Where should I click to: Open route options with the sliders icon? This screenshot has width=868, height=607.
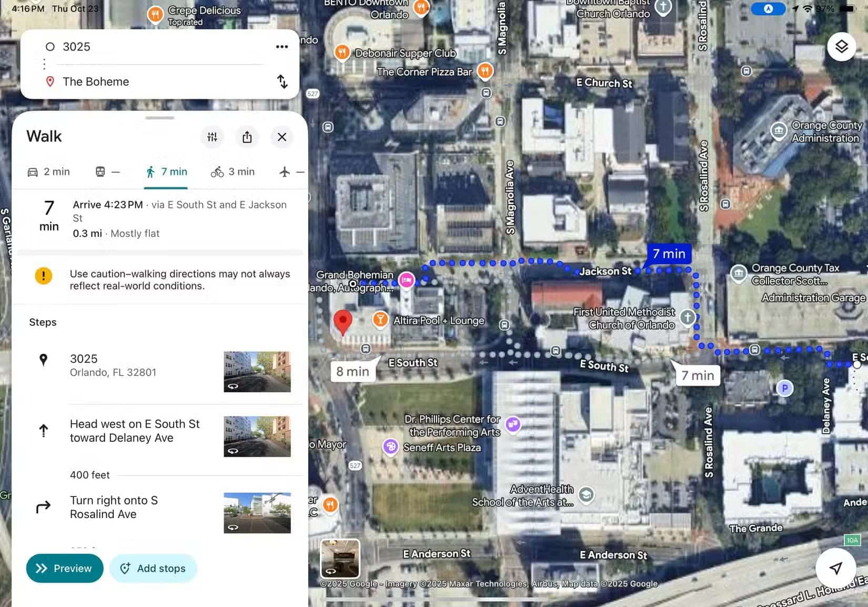pyautogui.click(x=212, y=137)
